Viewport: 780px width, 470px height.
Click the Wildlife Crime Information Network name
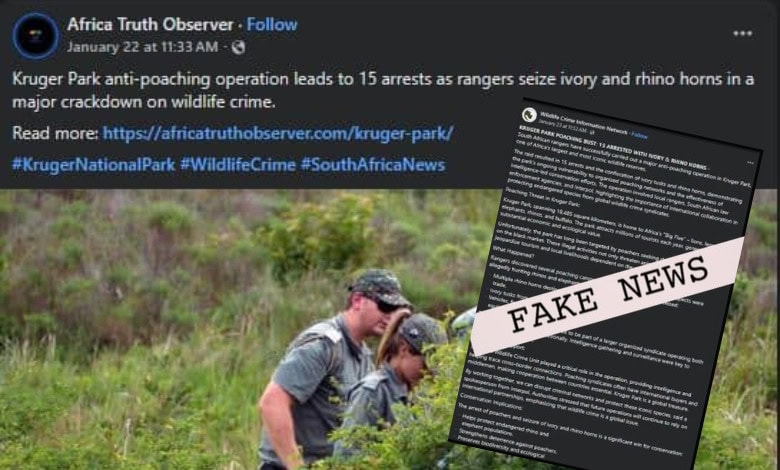point(584,123)
